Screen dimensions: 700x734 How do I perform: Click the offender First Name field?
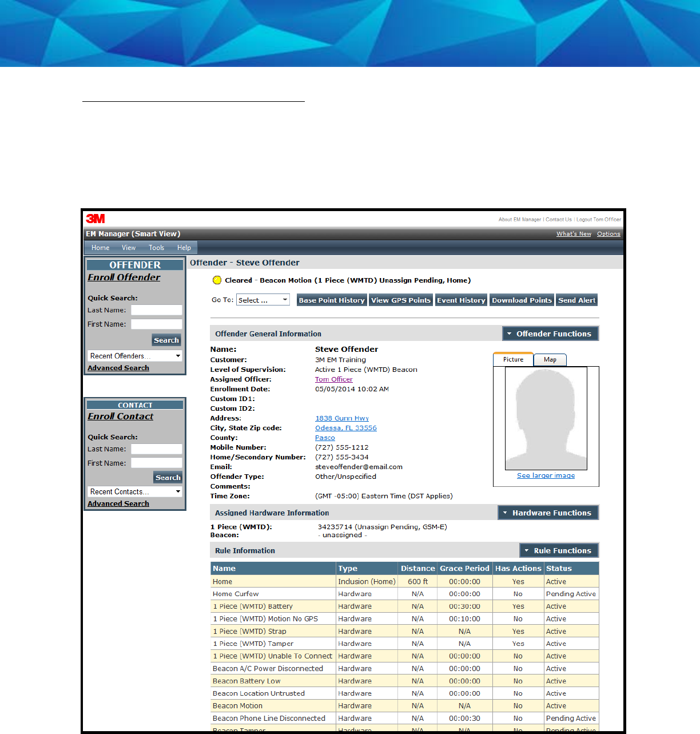pyautogui.click(x=157, y=324)
